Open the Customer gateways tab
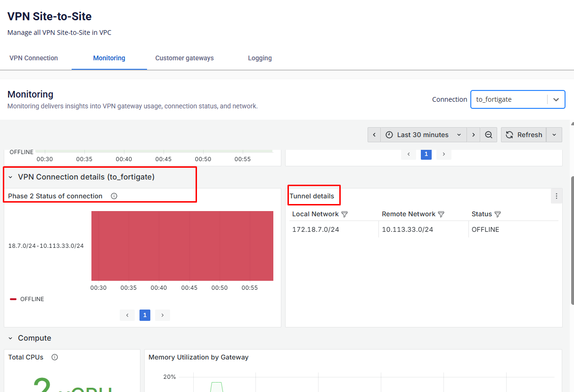The height and width of the screenshot is (392, 574). coord(184,58)
